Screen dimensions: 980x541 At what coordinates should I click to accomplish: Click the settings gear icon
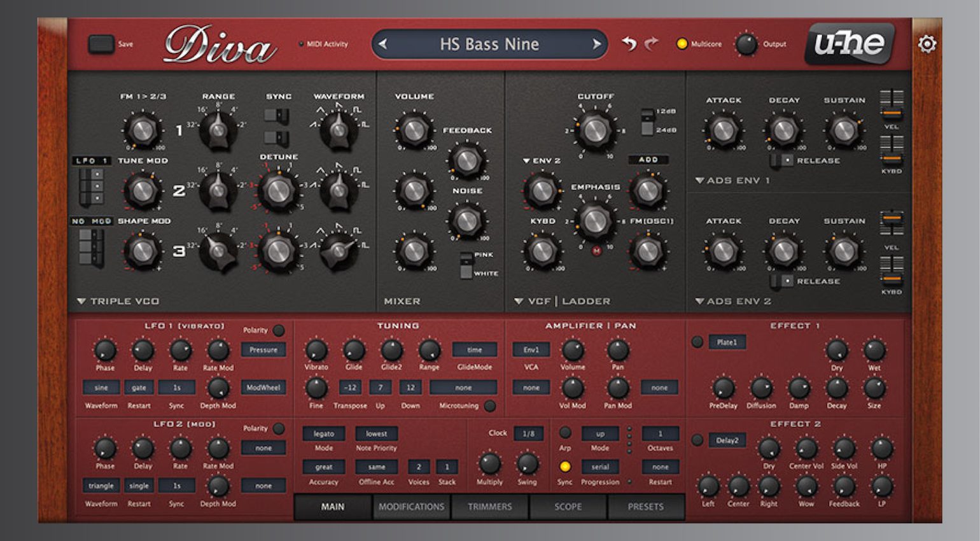click(927, 44)
